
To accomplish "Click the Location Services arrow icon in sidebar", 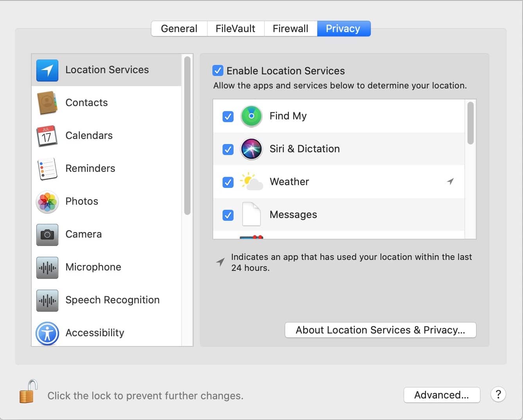I will (x=47, y=70).
